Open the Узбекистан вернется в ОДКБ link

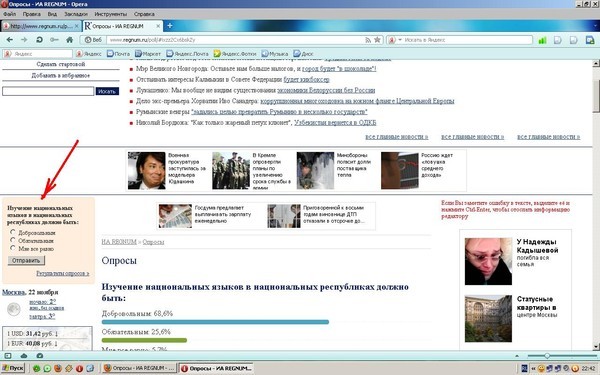pos(335,123)
